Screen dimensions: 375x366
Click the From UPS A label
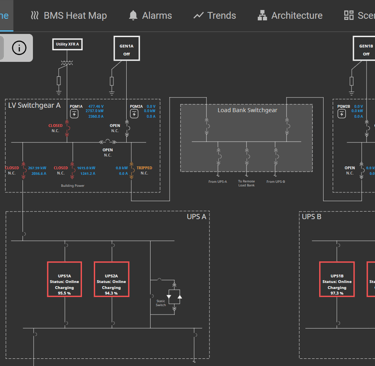[218, 182]
